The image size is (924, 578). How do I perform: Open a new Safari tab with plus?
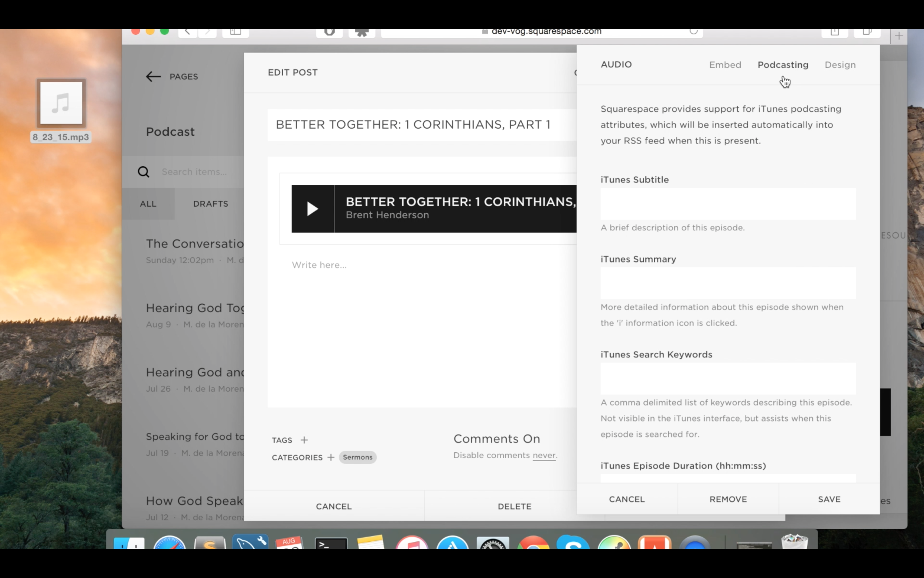[x=899, y=36]
